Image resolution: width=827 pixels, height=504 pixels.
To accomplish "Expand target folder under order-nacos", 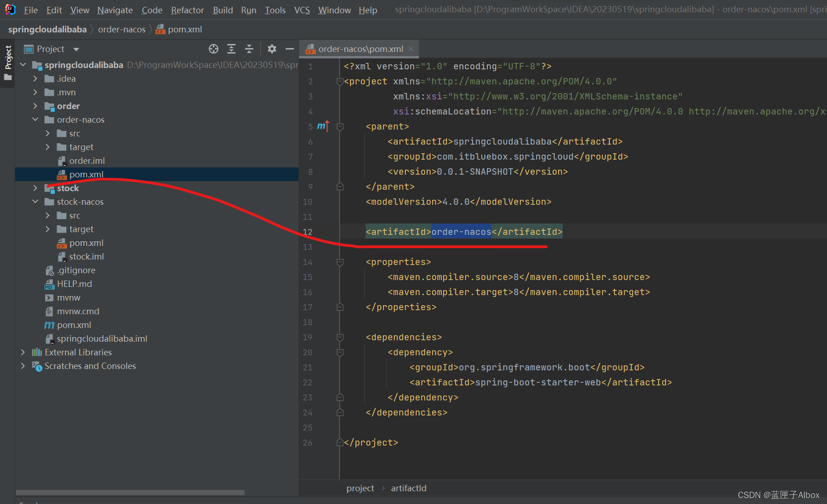I will coord(47,147).
